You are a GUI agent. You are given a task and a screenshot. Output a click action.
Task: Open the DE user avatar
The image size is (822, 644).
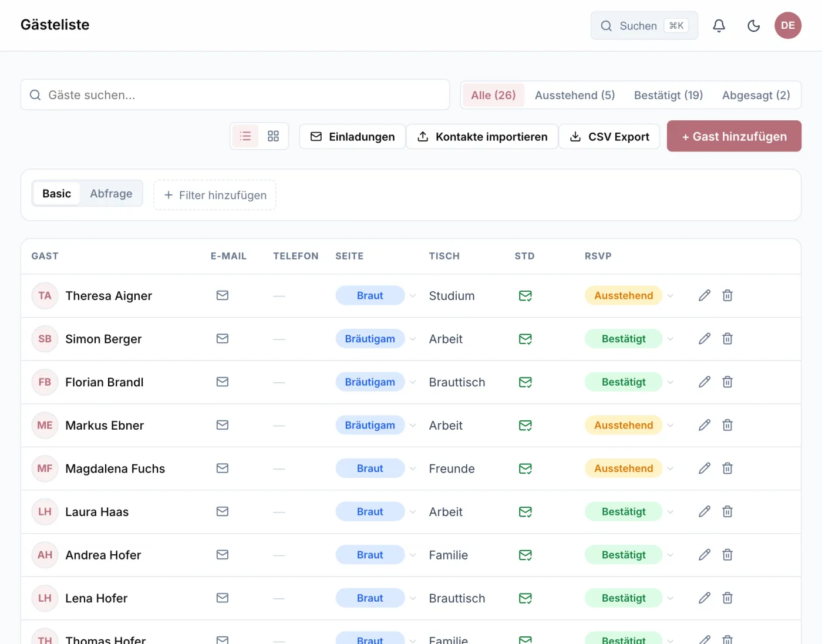788,26
